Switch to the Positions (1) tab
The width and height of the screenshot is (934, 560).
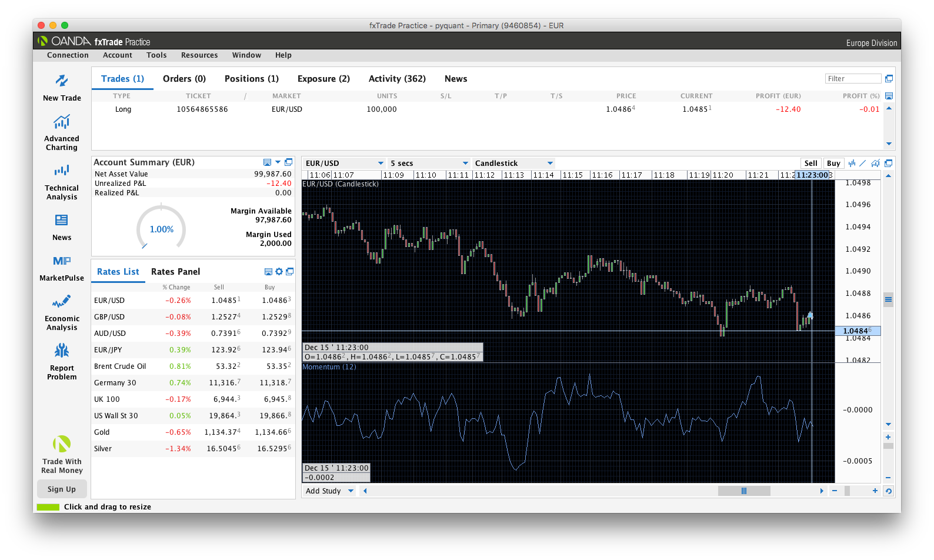click(x=252, y=79)
